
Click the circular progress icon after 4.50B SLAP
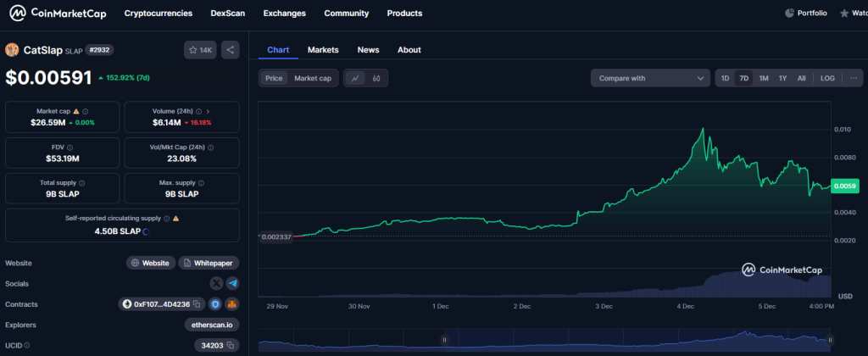pyautogui.click(x=146, y=231)
